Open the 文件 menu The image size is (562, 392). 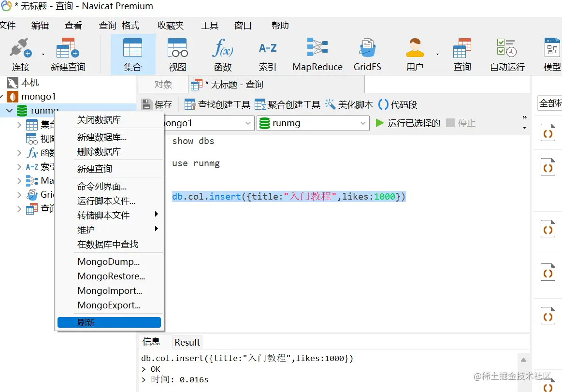click(8, 26)
